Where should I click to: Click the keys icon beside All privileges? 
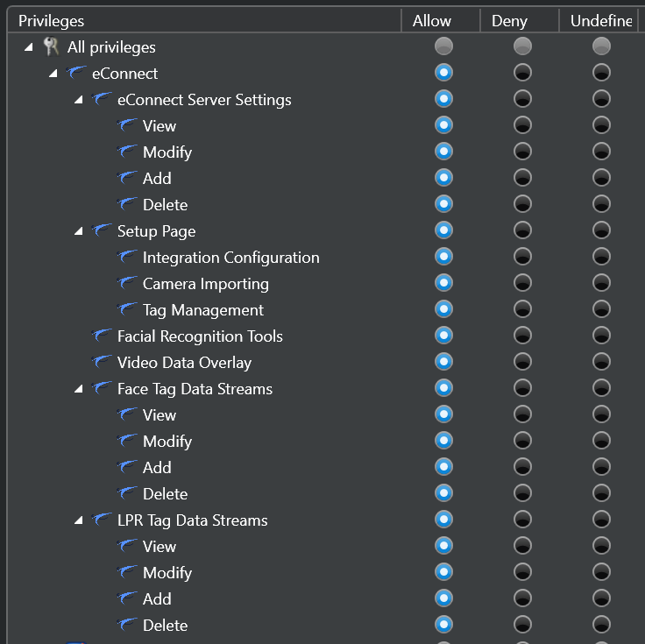(51, 47)
